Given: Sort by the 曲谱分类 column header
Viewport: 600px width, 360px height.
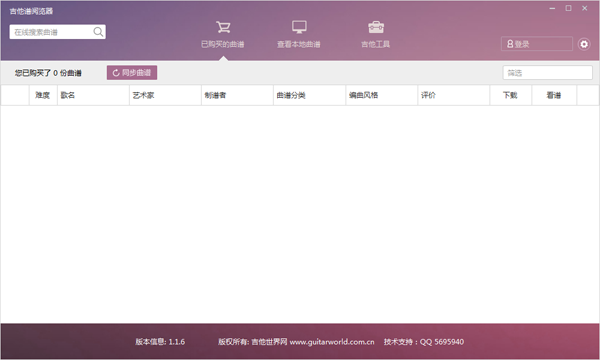Looking at the screenshot, I should click(x=309, y=95).
